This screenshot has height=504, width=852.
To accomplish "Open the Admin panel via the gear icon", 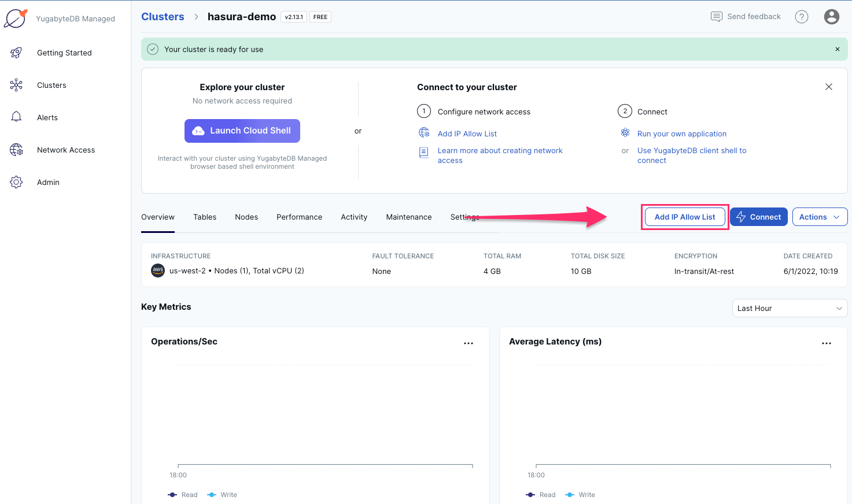I will [17, 182].
